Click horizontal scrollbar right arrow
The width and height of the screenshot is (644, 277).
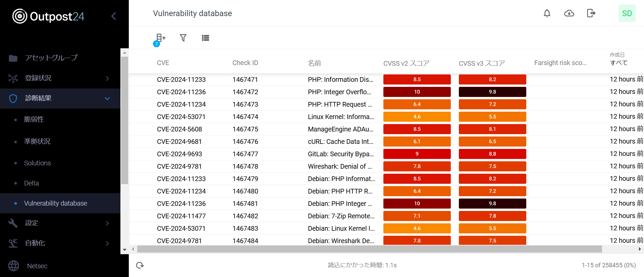click(x=640, y=249)
